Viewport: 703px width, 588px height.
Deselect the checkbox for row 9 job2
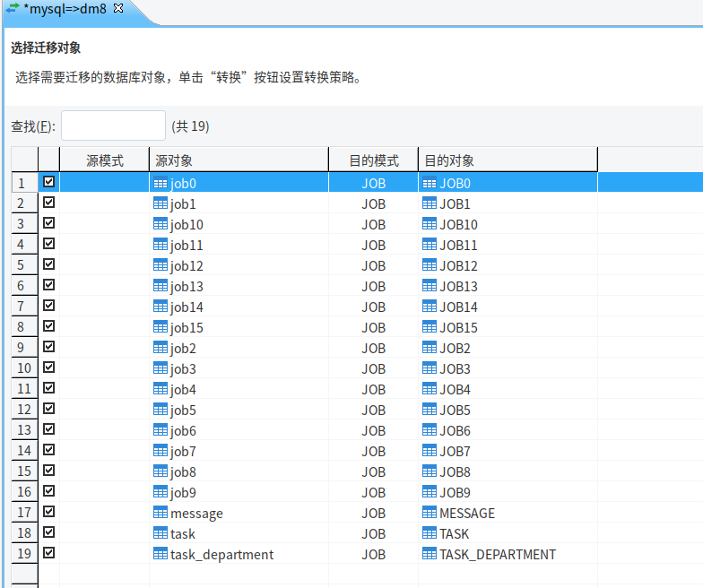tap(48, 346)
